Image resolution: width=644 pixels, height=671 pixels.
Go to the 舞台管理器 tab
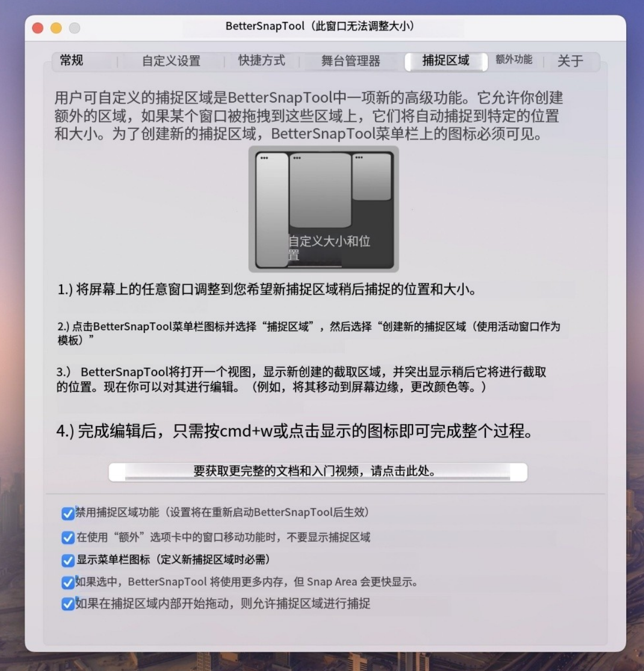click(x=351, y=61)
